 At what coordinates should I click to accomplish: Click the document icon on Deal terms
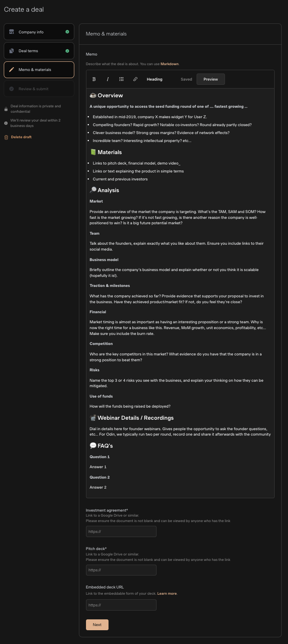[x=11, y=51]
